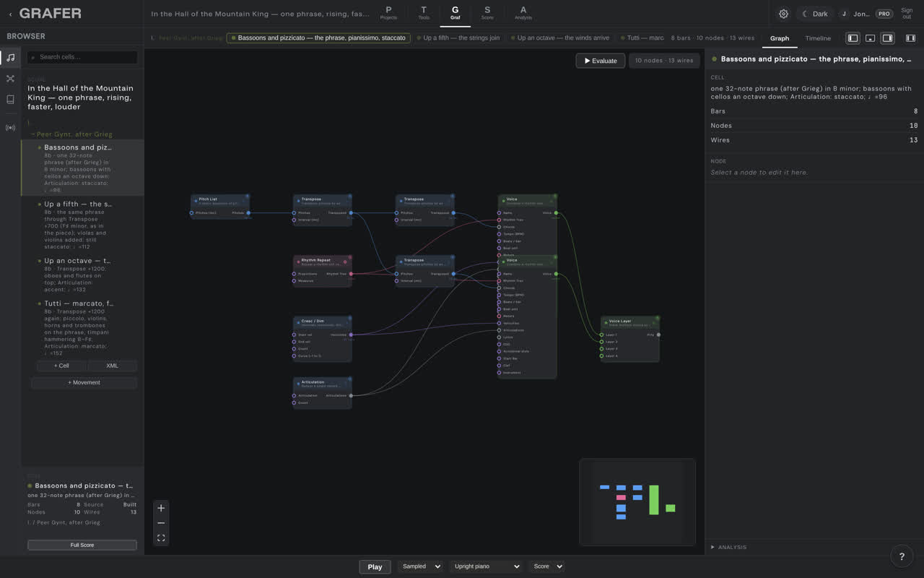Open the music note cells browser
This screenshot has width=924, height=578.
tap(10, 57)
